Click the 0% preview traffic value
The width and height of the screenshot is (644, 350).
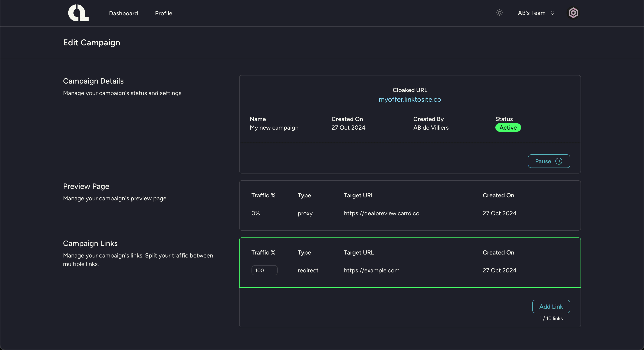(x=256, y=213)
